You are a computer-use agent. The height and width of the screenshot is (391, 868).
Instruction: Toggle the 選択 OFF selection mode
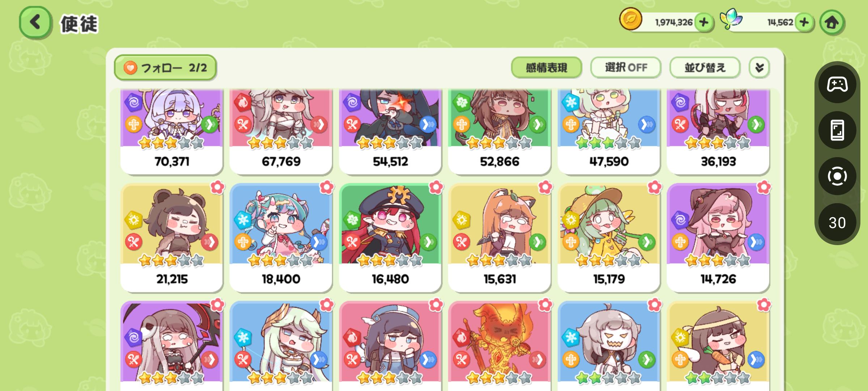pos(626,67)
